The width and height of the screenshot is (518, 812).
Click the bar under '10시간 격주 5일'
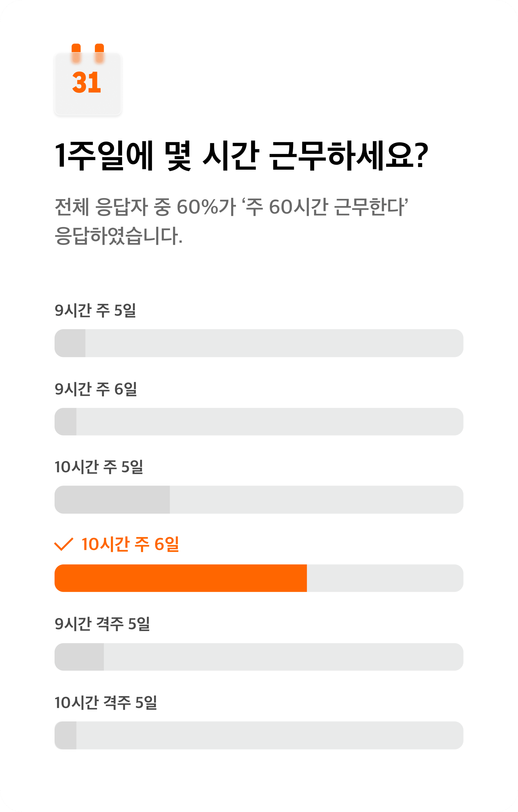point(259,735)
